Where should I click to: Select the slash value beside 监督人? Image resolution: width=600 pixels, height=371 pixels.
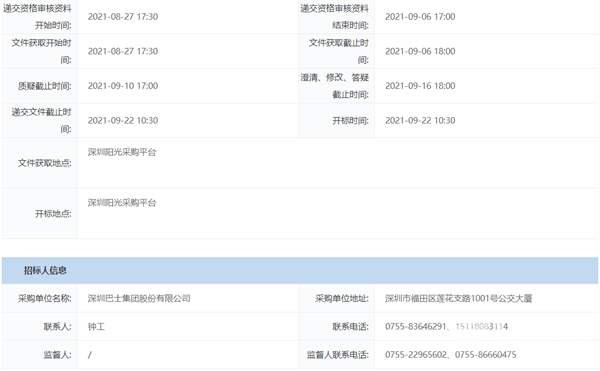pos(90,355)
